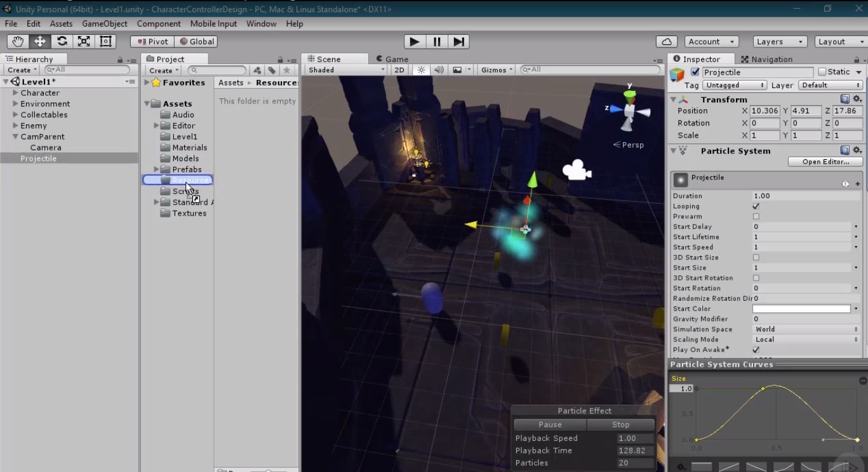Enable the Prewarm checkbox
This screenshot has height=472, width=868.
tap(756, 216)
